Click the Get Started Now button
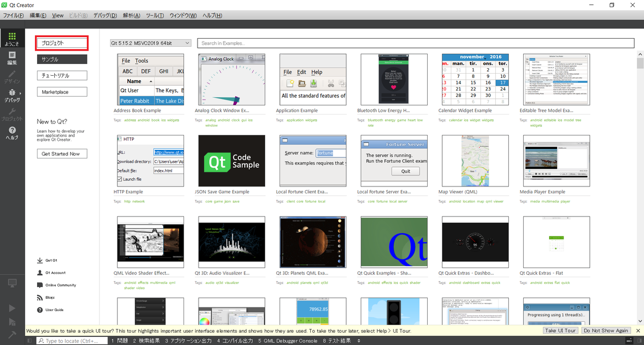Screen dimensions: 644x345 62,154
